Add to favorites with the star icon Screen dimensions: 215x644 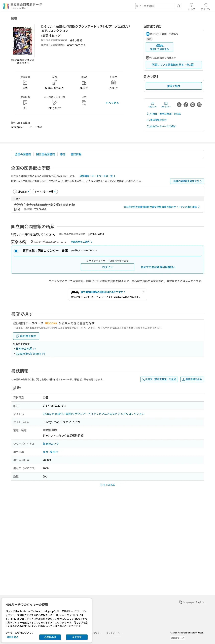pyautogui.click(x=152, y=104)
